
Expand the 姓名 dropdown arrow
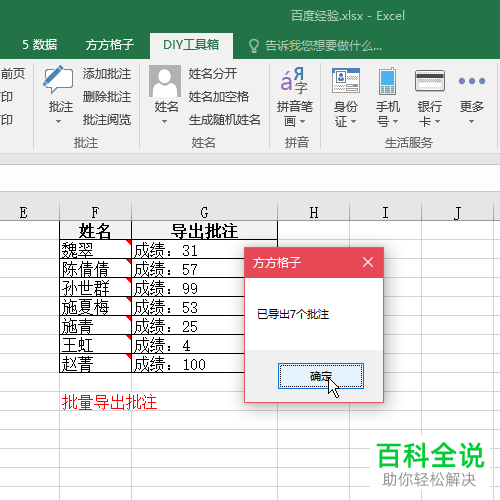click(164, 122)
